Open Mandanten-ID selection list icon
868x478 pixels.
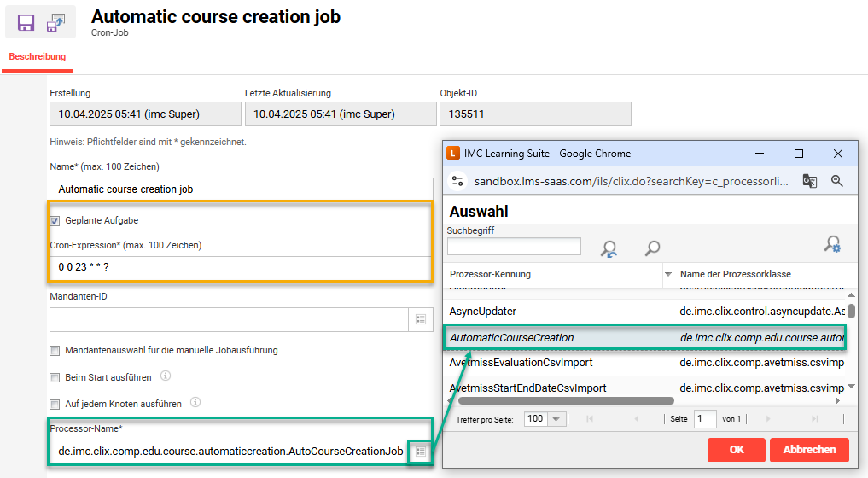tap(420, 319)
